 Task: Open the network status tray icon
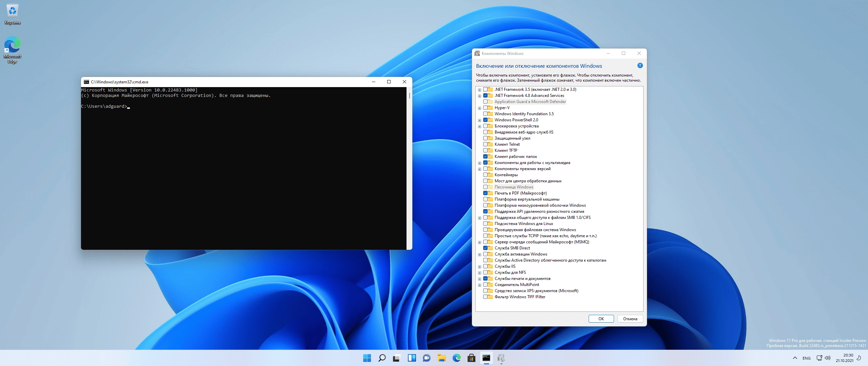[819, 358]
